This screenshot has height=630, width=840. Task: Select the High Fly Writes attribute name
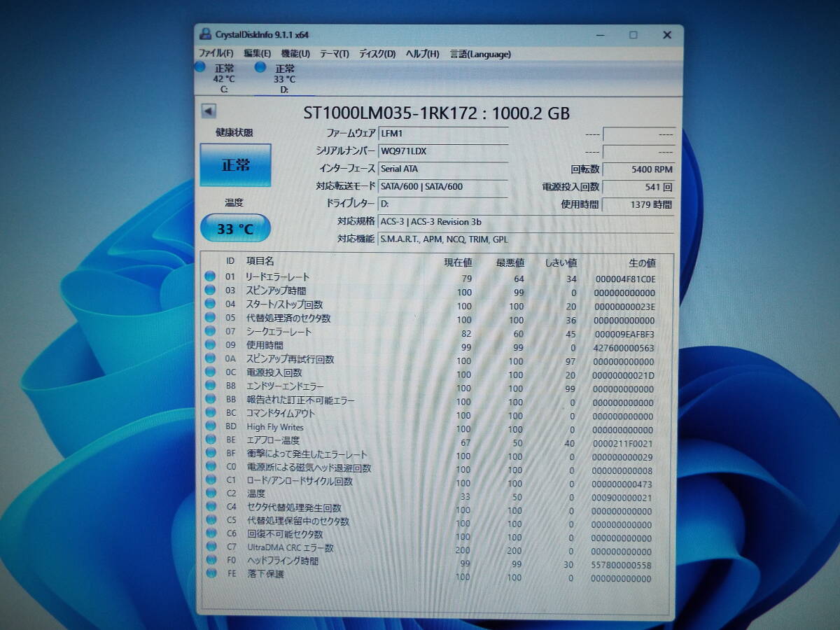(274, 427)
